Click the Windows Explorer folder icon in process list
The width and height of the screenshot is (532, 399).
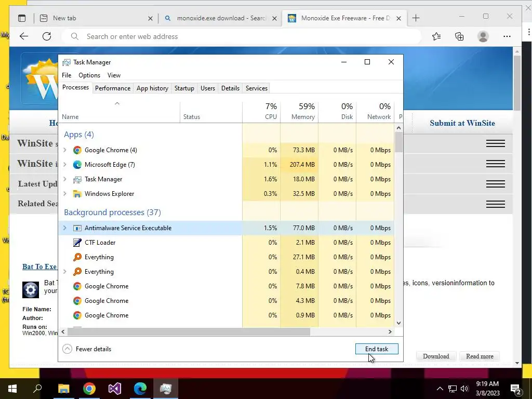pos(77,194)
